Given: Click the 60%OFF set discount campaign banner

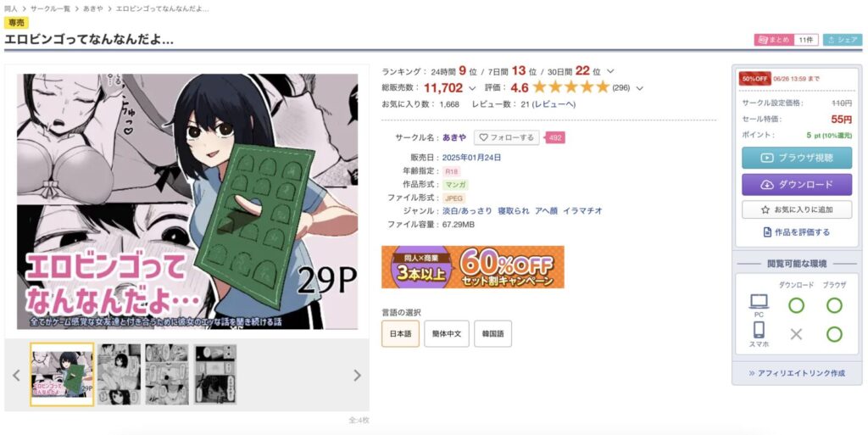Looking at the screenshot, I should (x=473, y=267).
